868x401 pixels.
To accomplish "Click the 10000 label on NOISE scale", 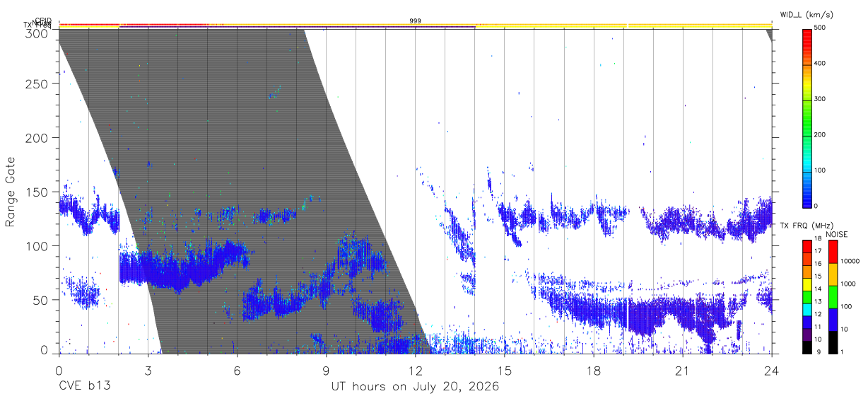I will [851, 261].
